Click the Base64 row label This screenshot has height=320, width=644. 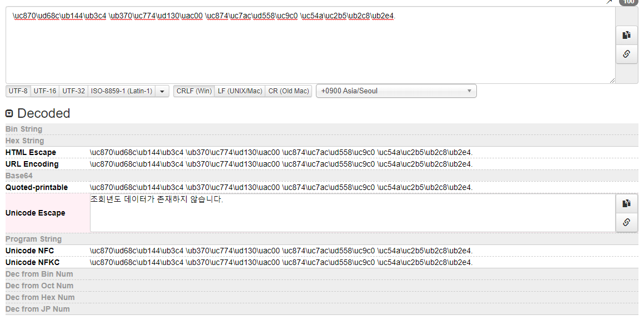tap(19, 176)
